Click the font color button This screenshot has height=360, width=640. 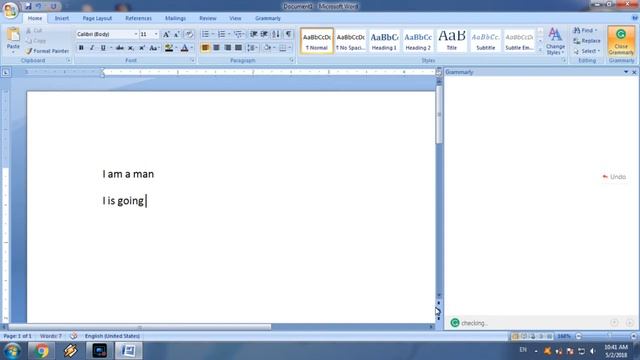[184, 48]
